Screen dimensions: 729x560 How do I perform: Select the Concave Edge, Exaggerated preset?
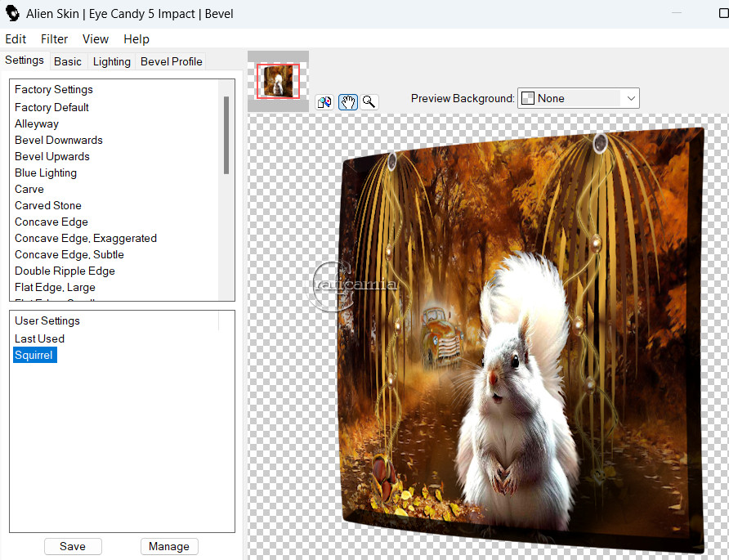tap(86, 238)
